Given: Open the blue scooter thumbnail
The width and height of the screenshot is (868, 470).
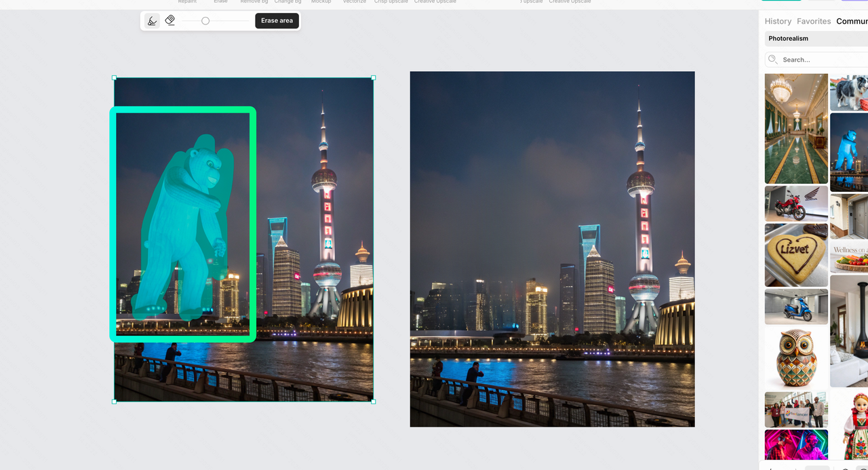Looking at the screenshot, I should click(796, 307).
